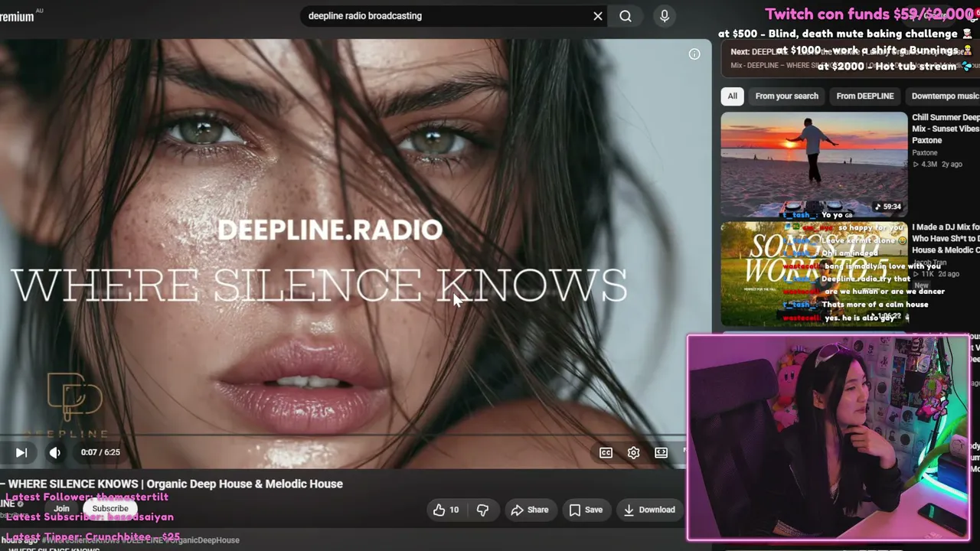Download the video
Image resolution: width=980 pixels, height=551 pixels.
tap(649, 510)
